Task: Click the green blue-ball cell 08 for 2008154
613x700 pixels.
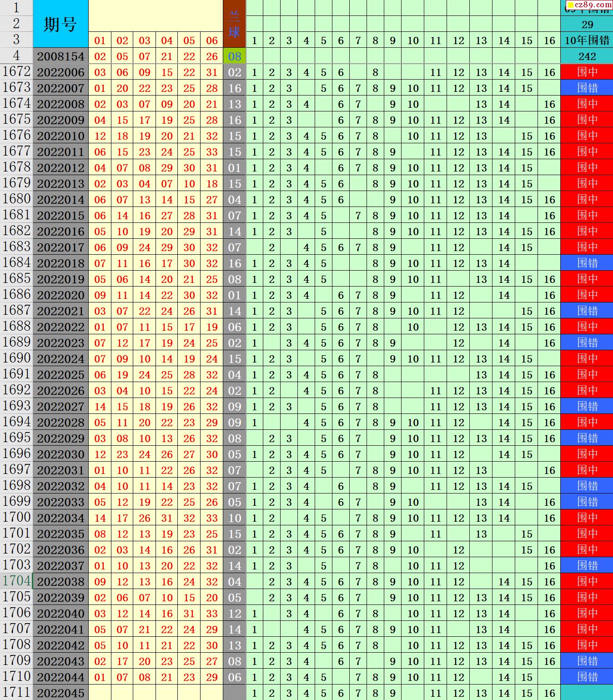Action: coord(234,56)
